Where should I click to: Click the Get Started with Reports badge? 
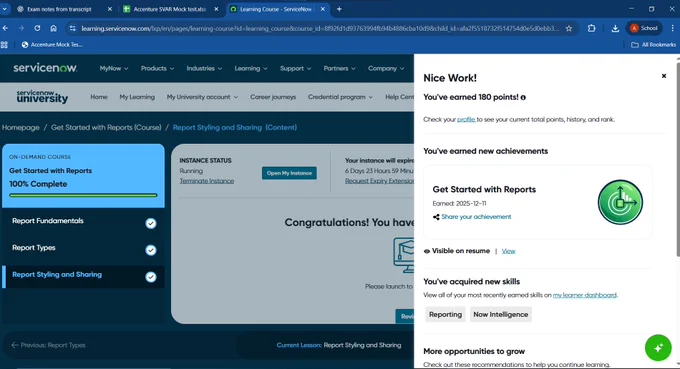coord(620,202)
